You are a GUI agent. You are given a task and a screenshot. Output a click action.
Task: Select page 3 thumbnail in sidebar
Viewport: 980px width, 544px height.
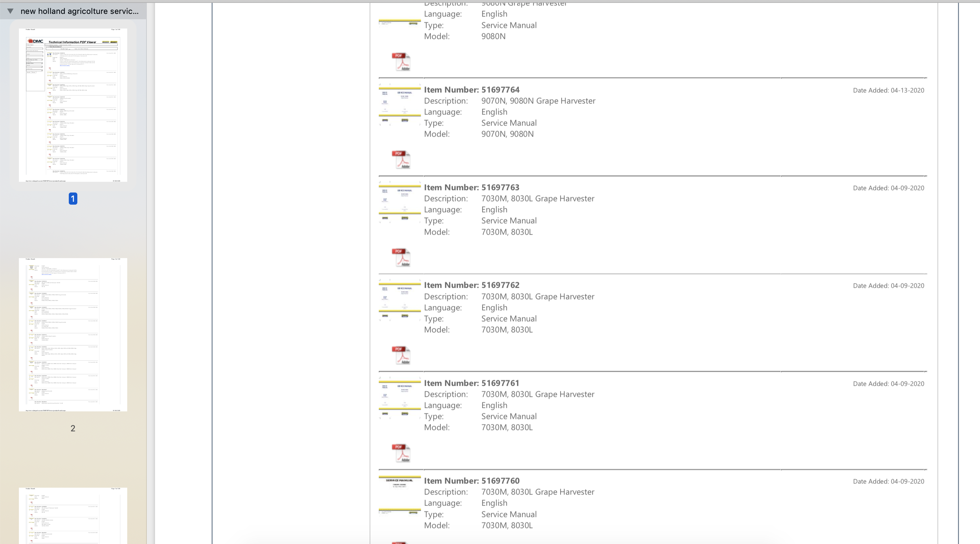tap(73, 515)
